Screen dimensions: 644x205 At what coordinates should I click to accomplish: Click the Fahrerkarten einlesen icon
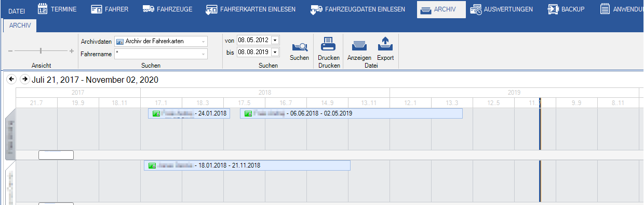point(211,10)
